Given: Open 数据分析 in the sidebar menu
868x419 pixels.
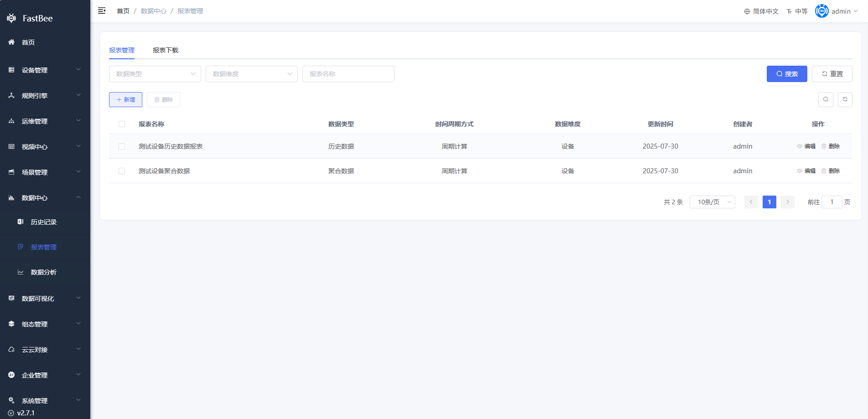Looking at the screenshot, I should point(43,272).
